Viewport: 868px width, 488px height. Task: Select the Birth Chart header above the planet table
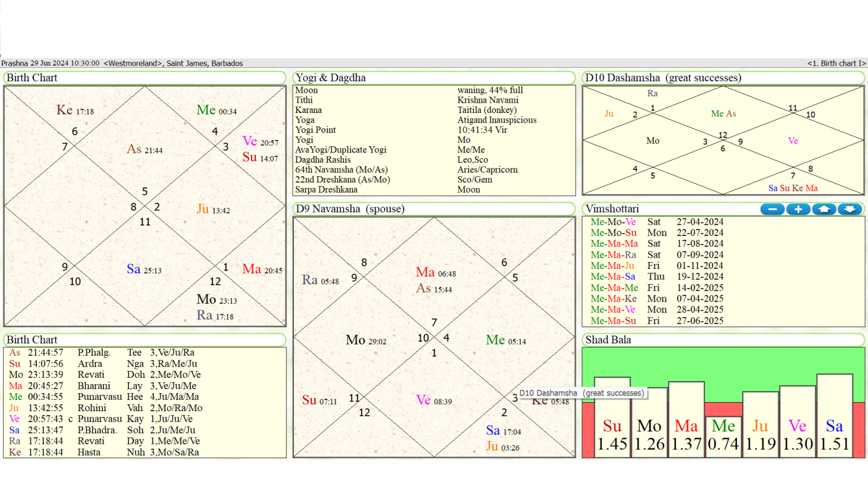(x=145, y=340)
